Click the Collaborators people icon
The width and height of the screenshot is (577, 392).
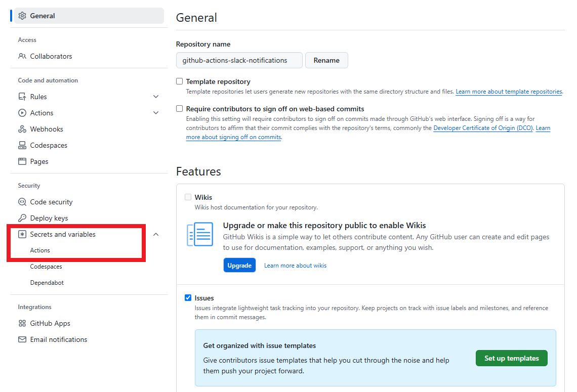tap(22, 56)
